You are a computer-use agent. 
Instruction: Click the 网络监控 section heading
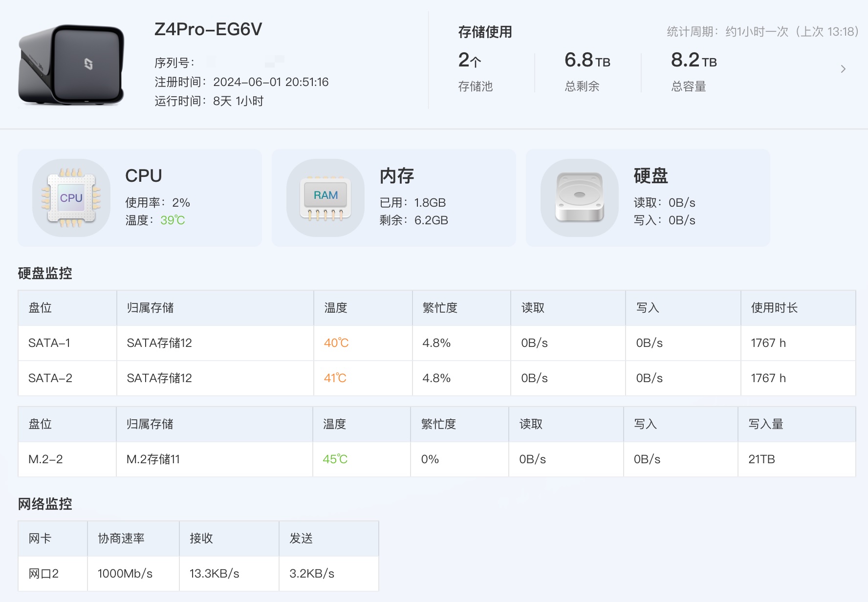[x=45, y=504]
